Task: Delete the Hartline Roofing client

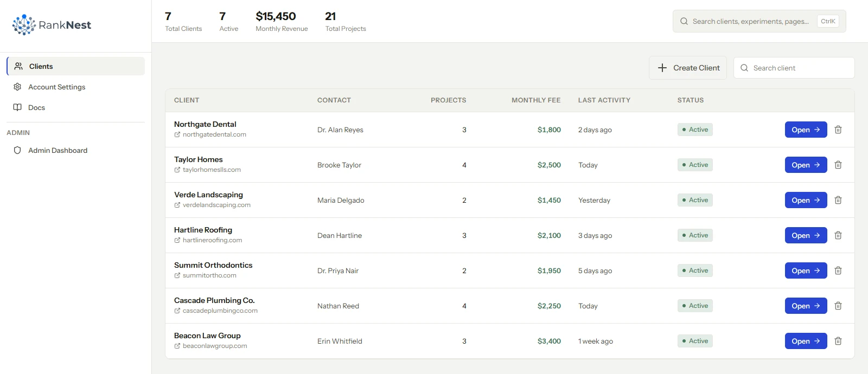Action: point(838,235)
